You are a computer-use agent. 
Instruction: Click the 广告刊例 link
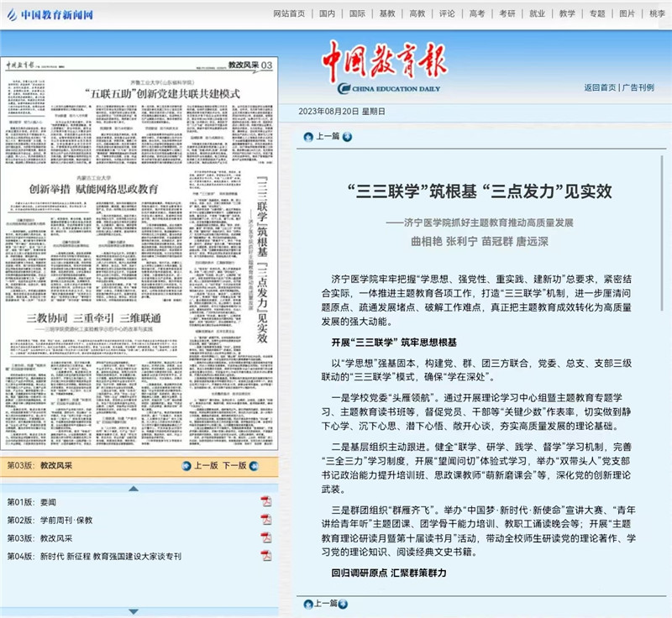click(638, 88)
